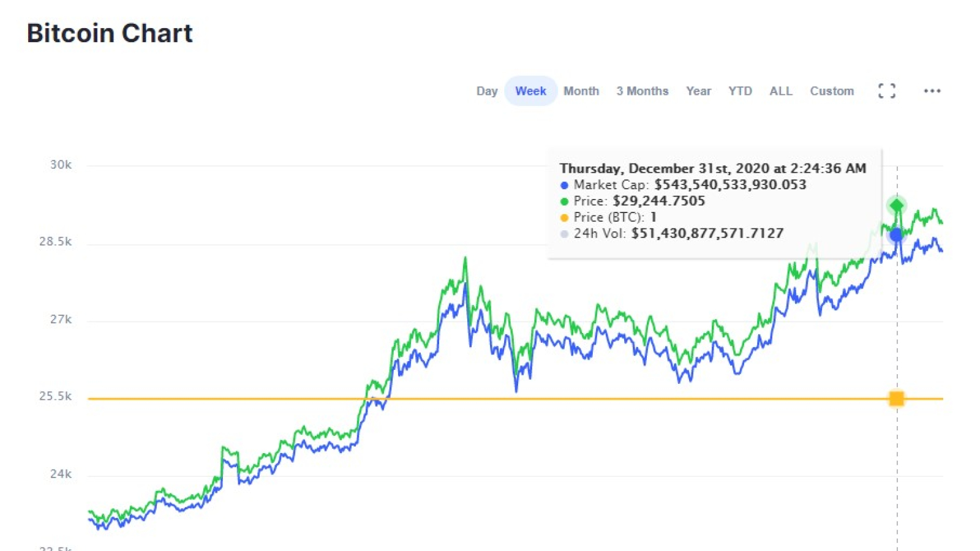Open the Custom date range option
This screenshot has width=980, height=551.
[832, 91]
